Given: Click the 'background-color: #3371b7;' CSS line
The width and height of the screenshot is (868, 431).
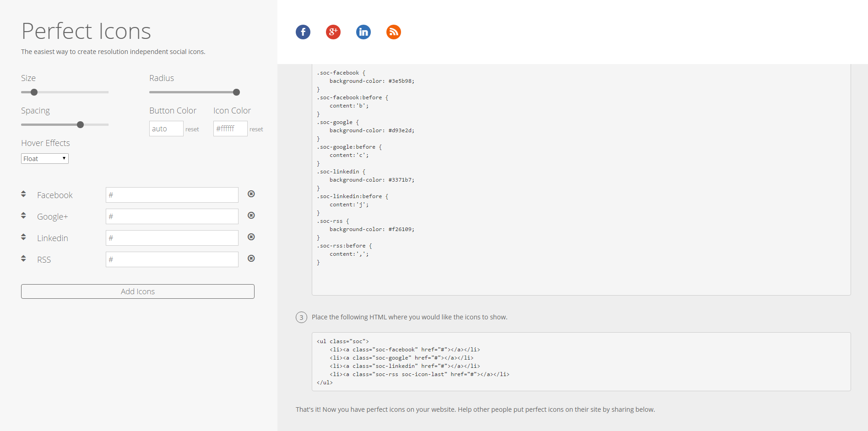Looking at the screenshot, I should (x=372, y=180).
